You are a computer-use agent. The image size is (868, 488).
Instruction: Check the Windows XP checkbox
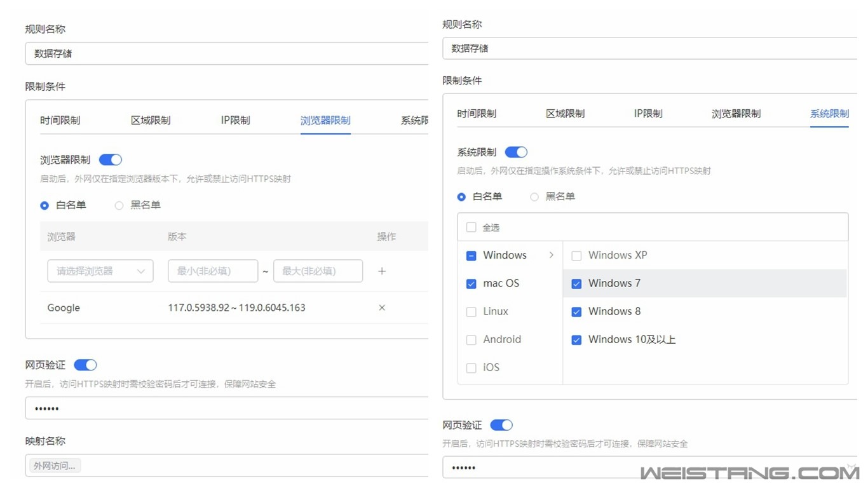(x=576, y=255)
